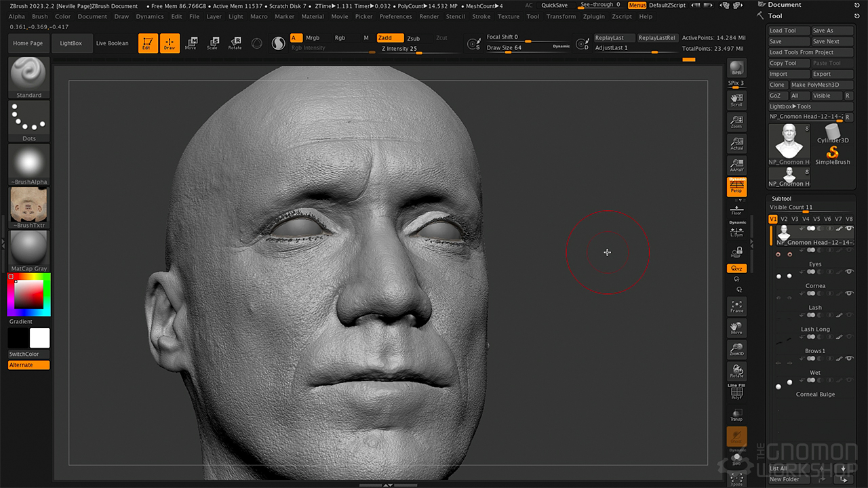Toggle the PolyF line fill display

(x=736, y=392)
